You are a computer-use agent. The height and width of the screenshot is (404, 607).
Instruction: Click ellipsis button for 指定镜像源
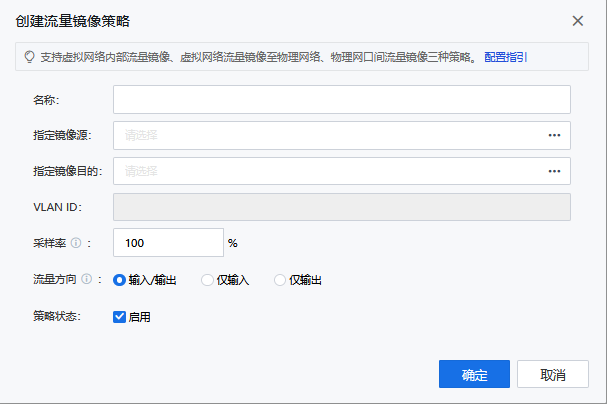[x=554, y=135]
